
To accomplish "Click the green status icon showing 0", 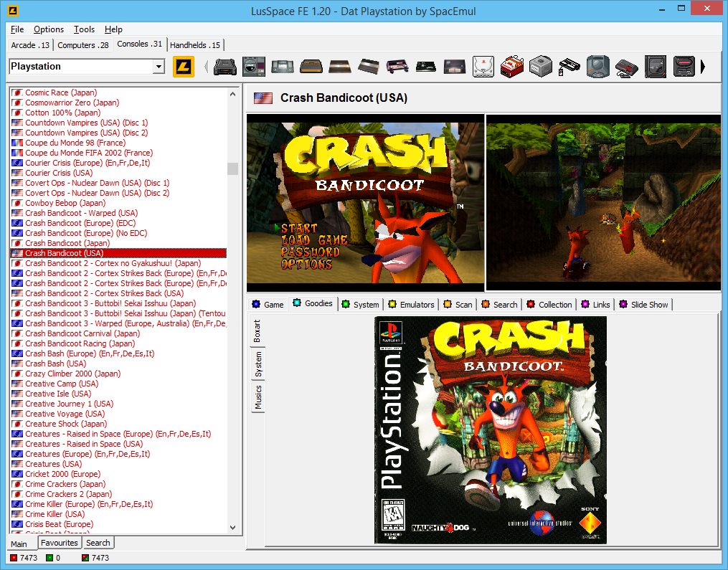I will tap(49, 558).
